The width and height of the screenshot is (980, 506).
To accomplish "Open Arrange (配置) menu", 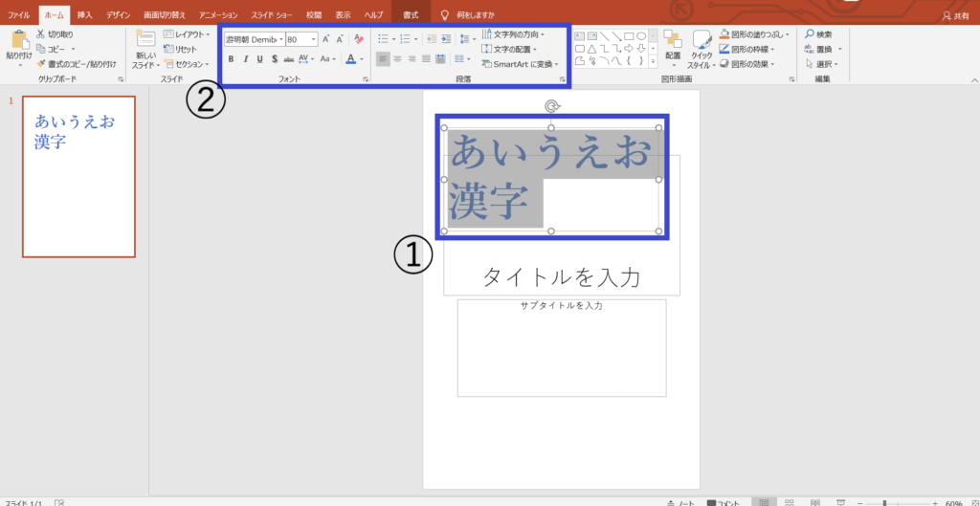I will point(673,49).
